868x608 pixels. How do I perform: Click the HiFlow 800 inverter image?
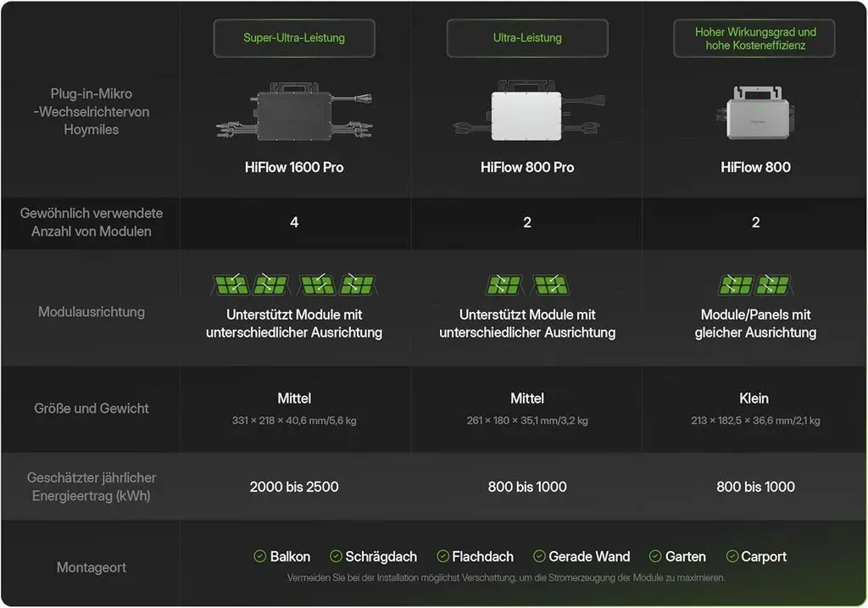755,114
